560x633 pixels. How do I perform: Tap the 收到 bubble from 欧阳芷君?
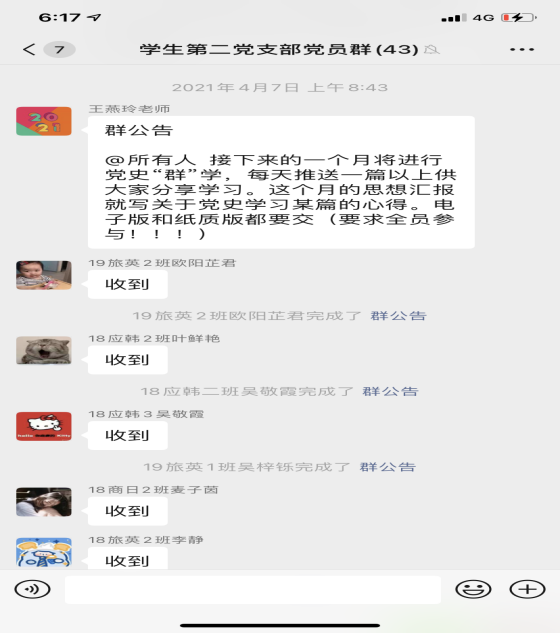point(128,284)
